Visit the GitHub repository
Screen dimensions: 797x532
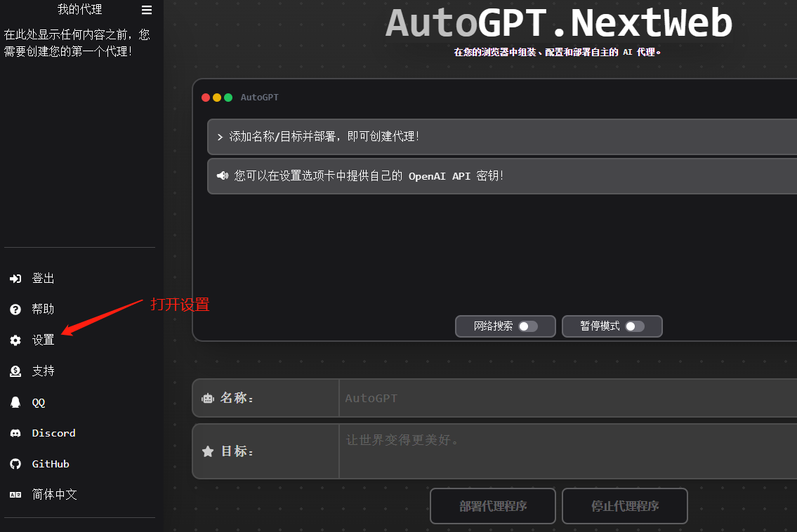tap(15, 463)
